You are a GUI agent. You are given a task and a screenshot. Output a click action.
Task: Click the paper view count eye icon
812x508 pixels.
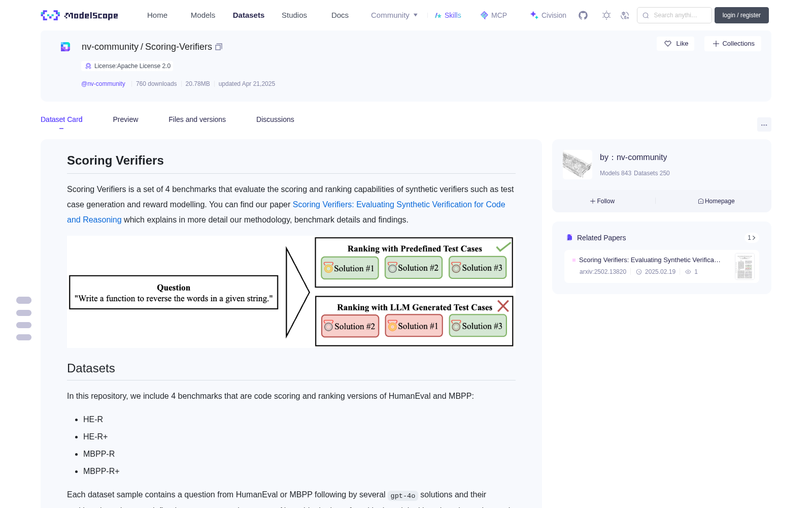[688, 272]
